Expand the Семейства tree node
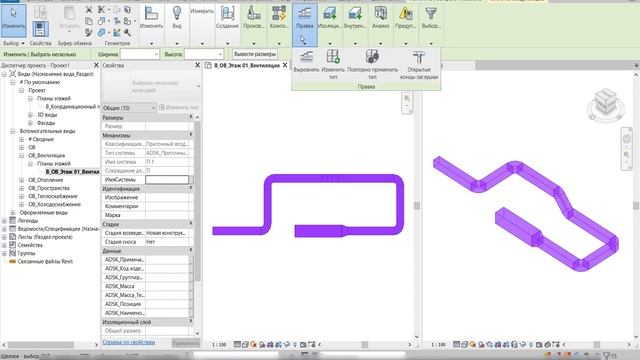This screenshot has width=640, height=360. click(4, 245)
